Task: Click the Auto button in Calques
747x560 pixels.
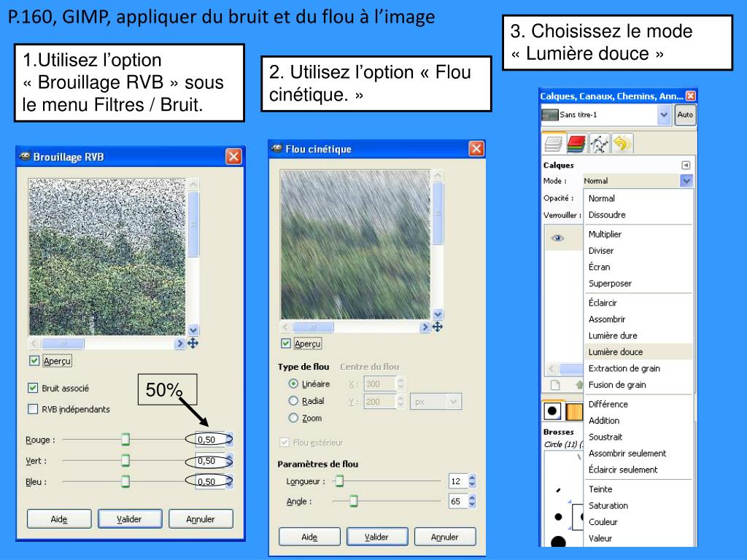Action: [x=685, y=114]
